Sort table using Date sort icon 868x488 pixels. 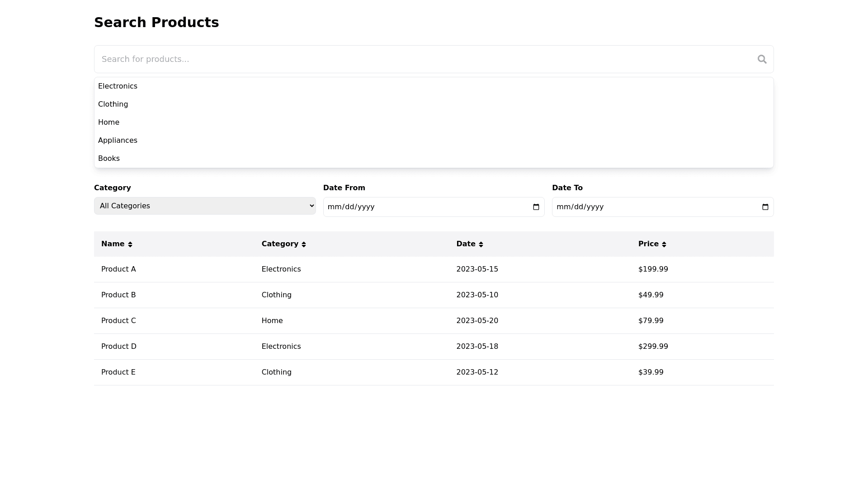tap(481, 244)
